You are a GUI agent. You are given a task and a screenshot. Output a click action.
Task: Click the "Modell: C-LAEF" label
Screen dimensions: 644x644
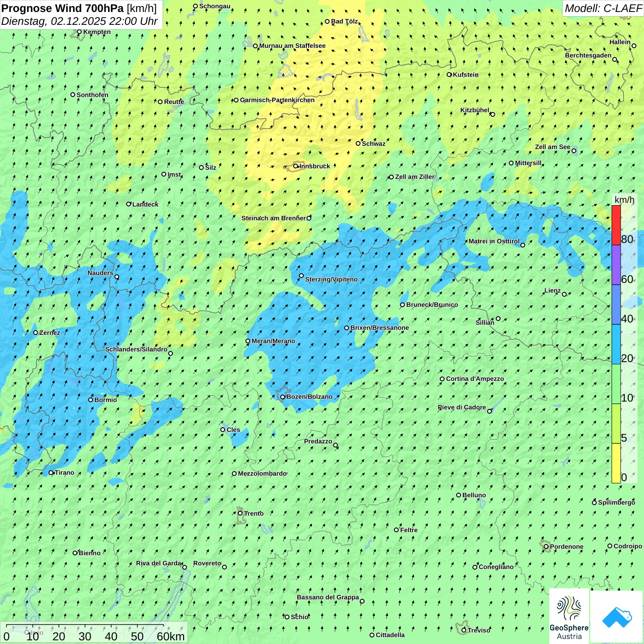pos(603,8)
